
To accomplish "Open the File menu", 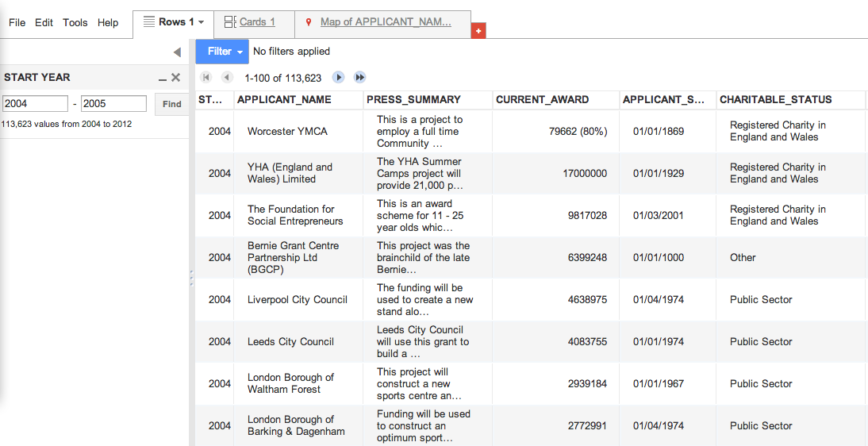I will click(17, 23).
